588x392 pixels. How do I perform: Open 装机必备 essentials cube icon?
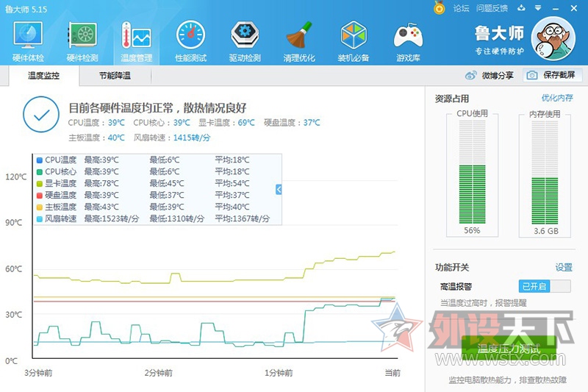click(354, 41)
